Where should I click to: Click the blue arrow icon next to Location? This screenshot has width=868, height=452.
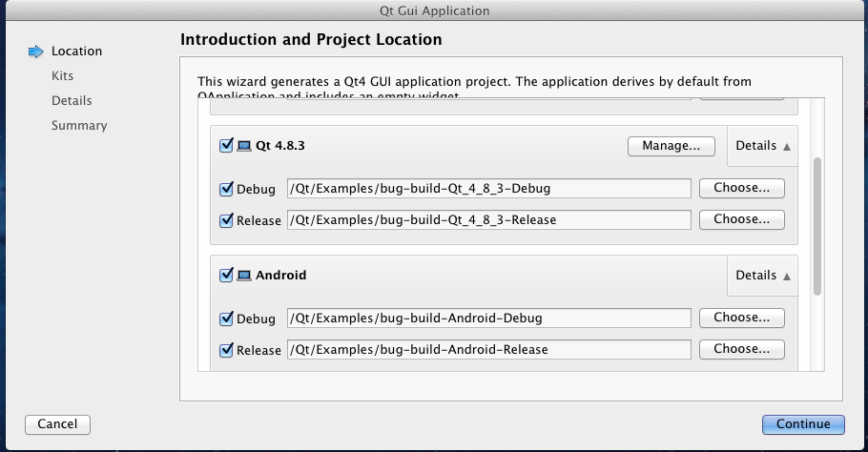point(36,51)
